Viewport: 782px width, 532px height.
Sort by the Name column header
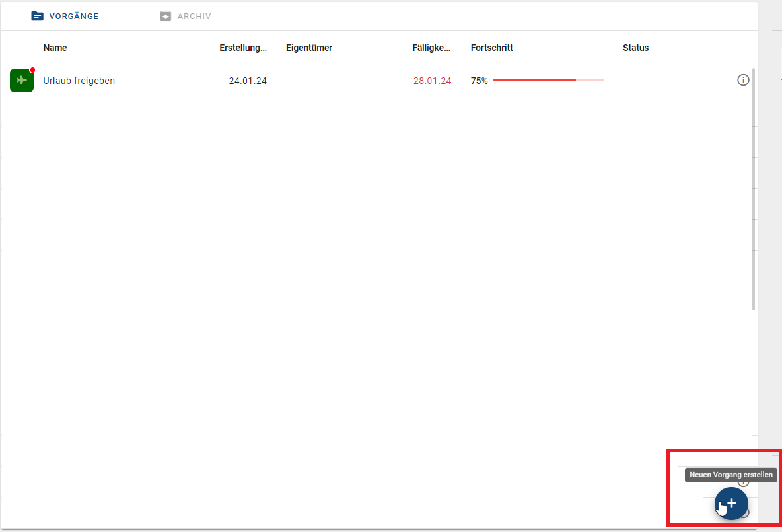point(55,48)
